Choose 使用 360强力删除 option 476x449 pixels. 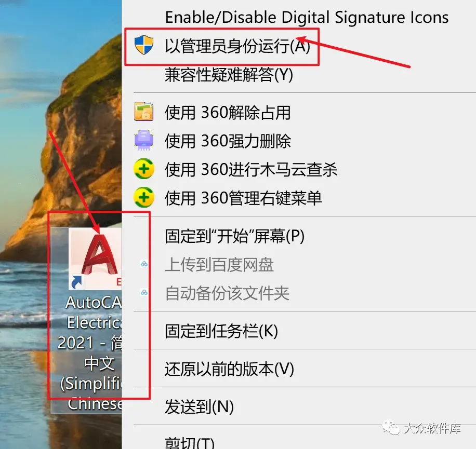coord(228,141)
